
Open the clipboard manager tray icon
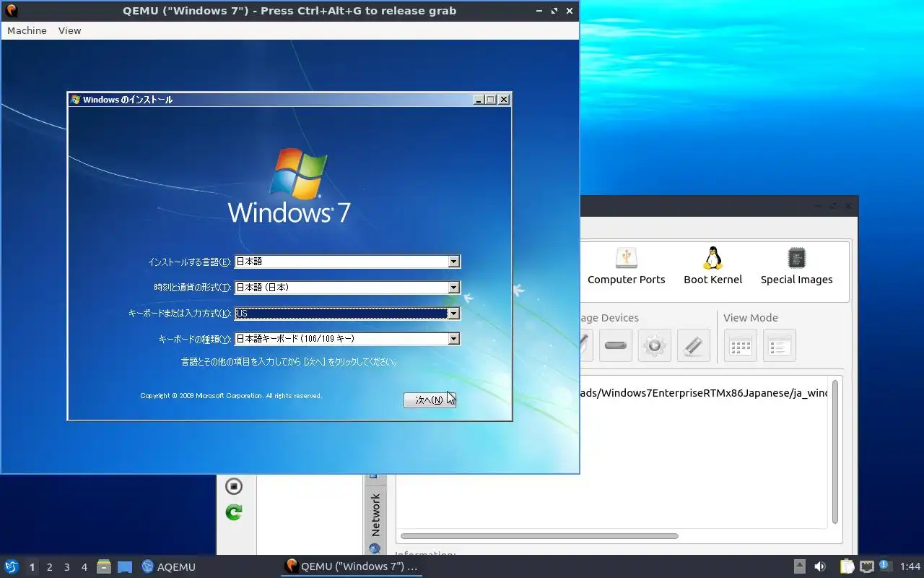pos(847,567)
